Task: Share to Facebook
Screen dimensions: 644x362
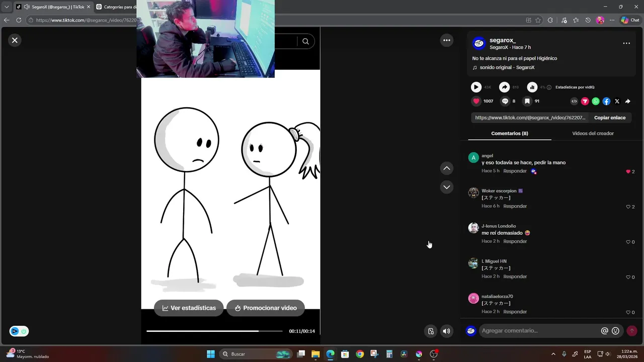Action: [x=606, y=101]
